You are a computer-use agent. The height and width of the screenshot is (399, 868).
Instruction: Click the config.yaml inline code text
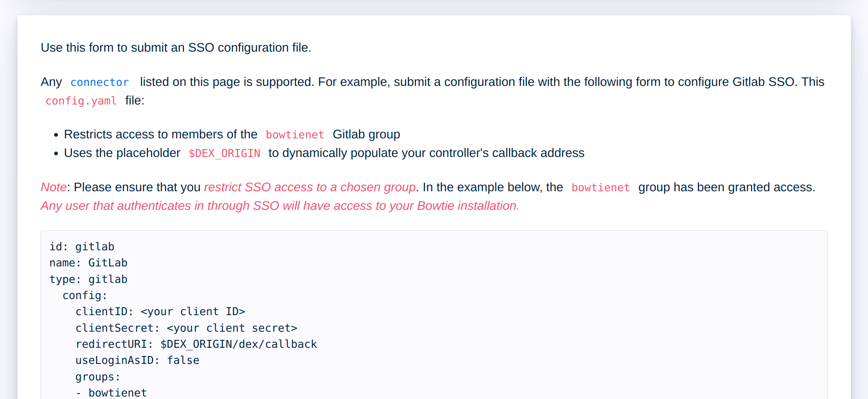[81, 101]
